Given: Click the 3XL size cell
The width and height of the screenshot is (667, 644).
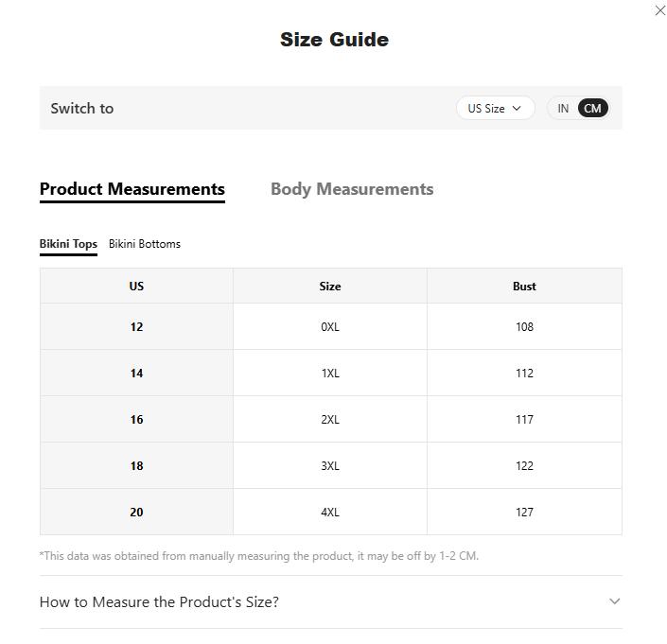Looking at the screenshot, I should 330,466.
